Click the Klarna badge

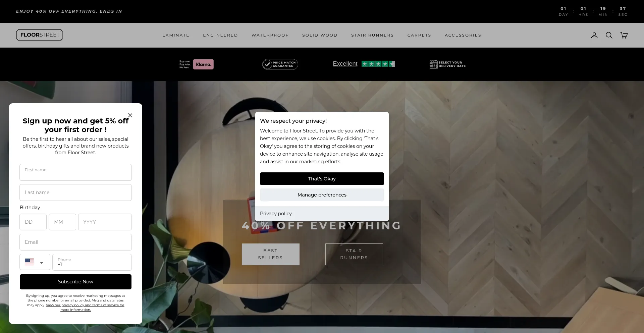pyautogui.click(x=203, y=64)
